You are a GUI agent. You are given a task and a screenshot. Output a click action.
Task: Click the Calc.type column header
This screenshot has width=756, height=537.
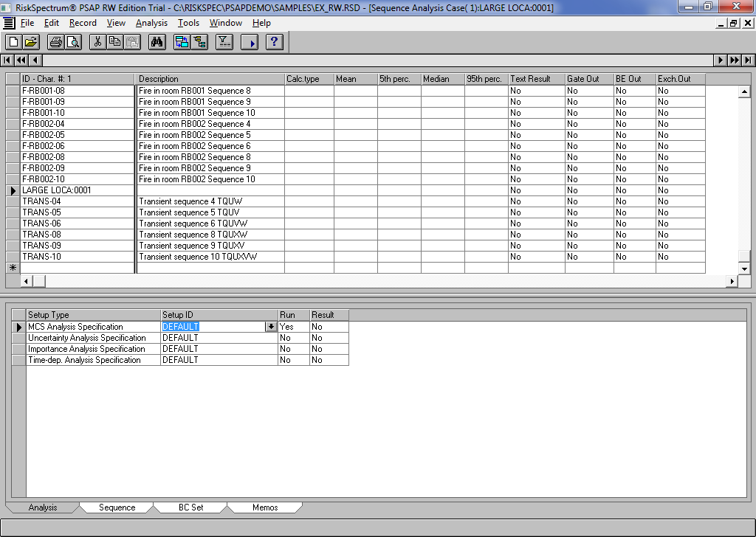tap(309, 79)
